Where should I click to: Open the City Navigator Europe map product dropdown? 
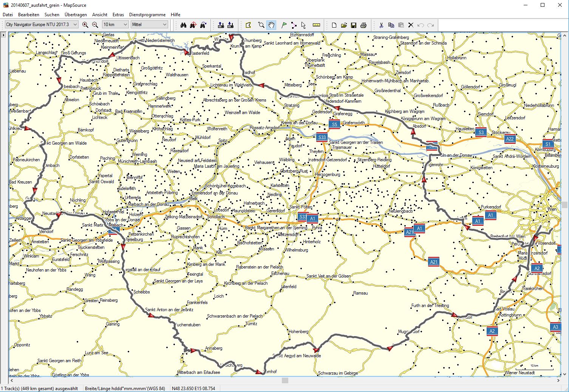42,25
